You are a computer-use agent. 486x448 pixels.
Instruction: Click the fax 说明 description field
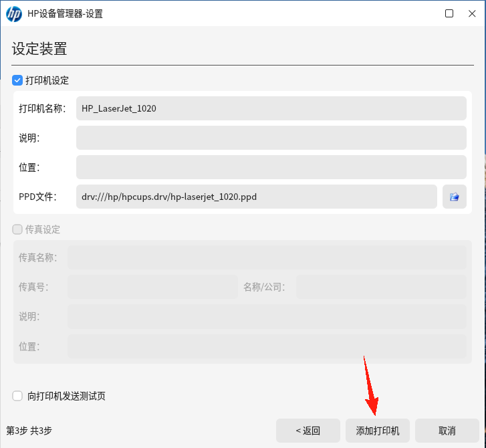(267, 316)
